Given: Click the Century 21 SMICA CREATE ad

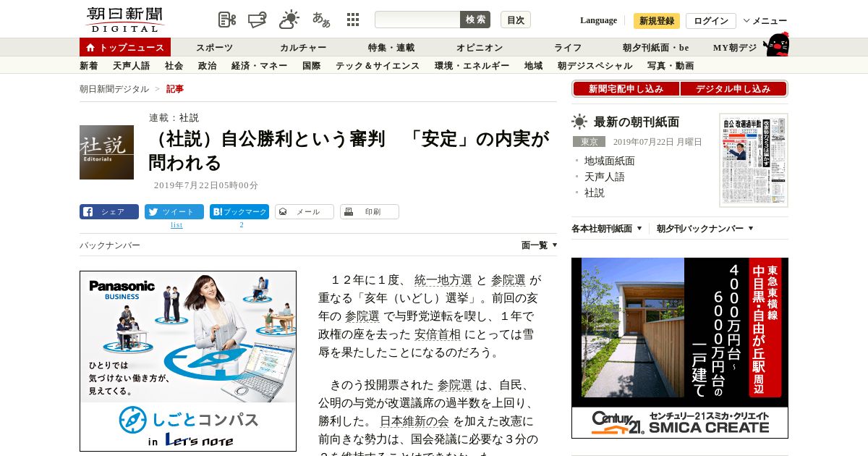Looking at the screenshot, I should (680, 348).
